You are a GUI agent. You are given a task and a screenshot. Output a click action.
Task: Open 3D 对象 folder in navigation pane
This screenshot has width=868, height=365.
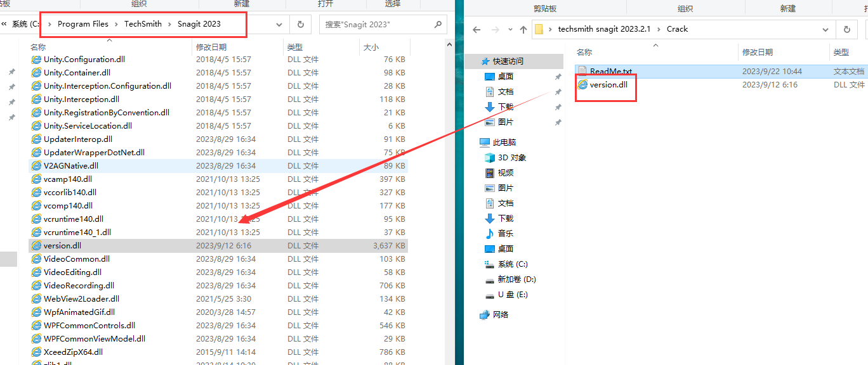(x=511, y=158)
